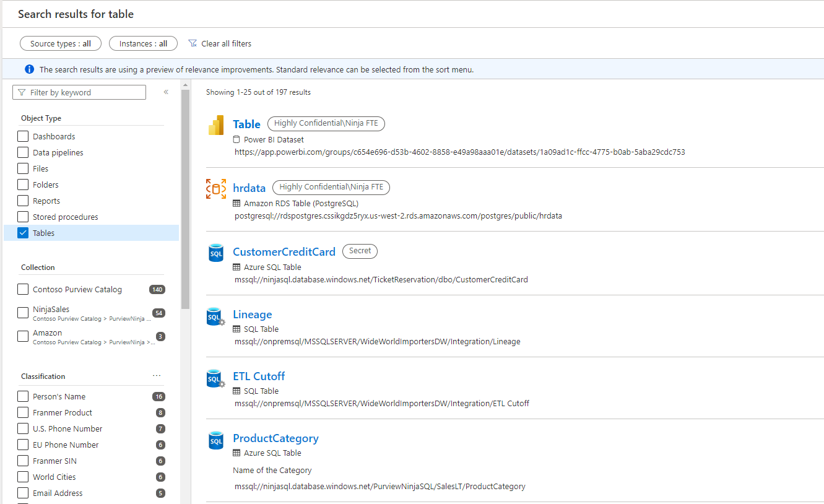
Task: Click the filter panel vertical scrollbar
Action: (185, 198)
